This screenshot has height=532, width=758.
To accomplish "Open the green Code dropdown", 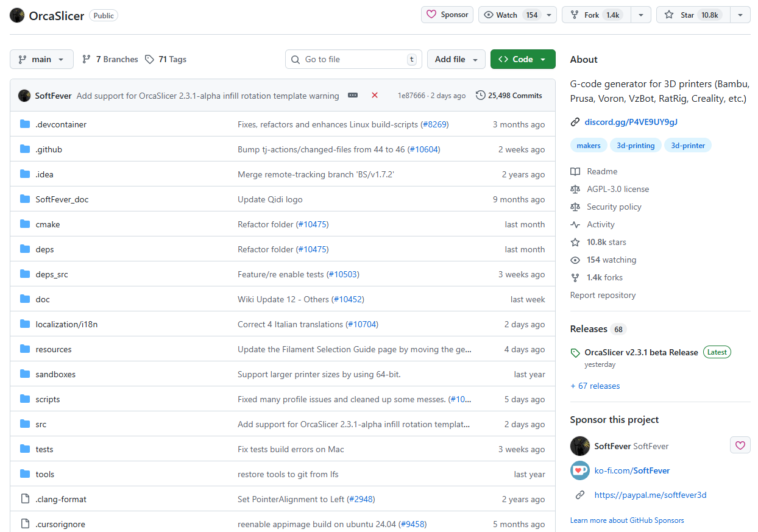I will tap(523, 59).
